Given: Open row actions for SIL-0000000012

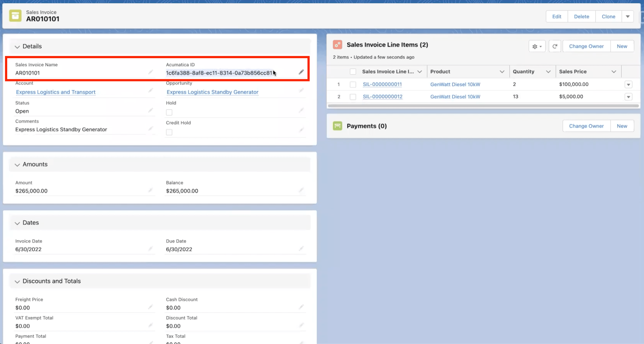Looking at the screenshot, I should pos(628,97).
